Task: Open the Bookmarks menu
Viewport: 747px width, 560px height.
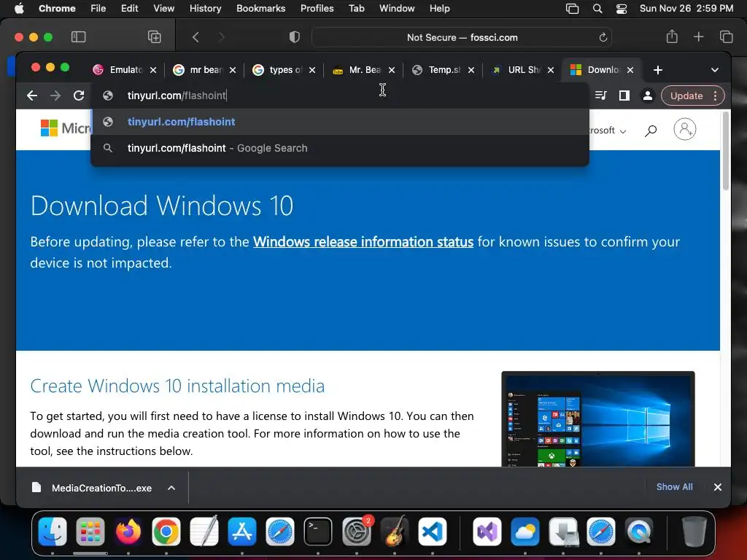Action: click(x=260, y=8)
